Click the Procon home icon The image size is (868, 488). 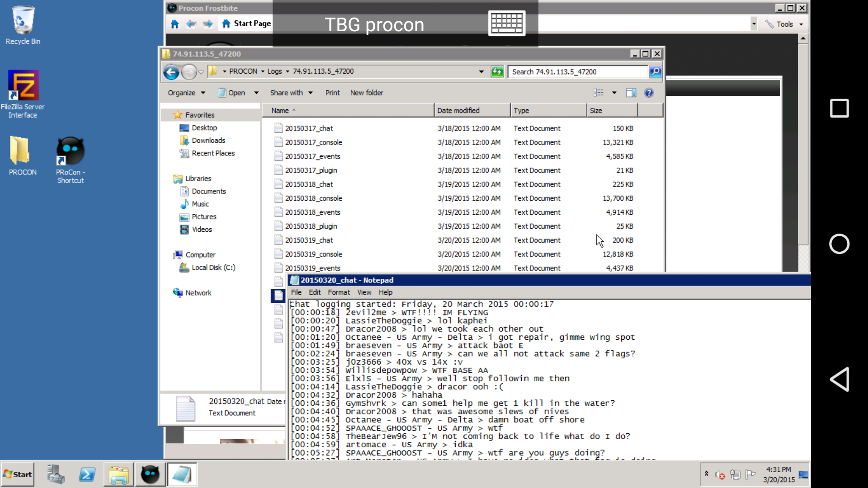click(175, 24)
